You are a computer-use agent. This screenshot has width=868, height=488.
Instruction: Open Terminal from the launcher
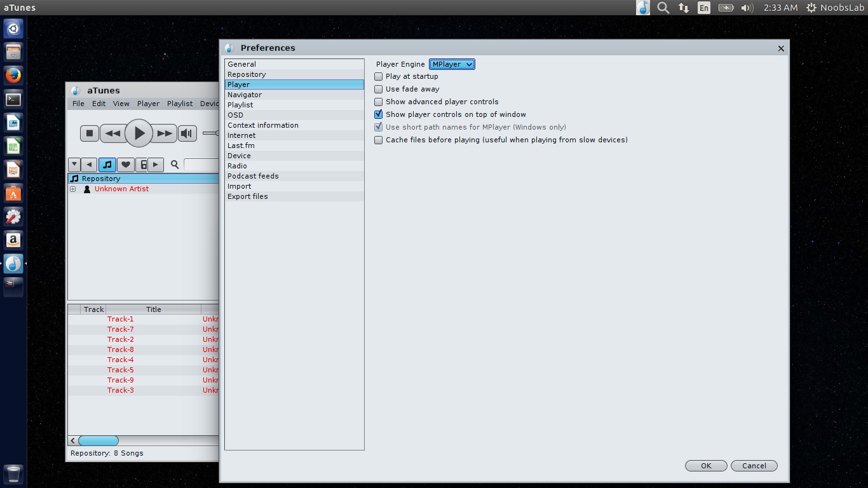click(x=13, y=99)
